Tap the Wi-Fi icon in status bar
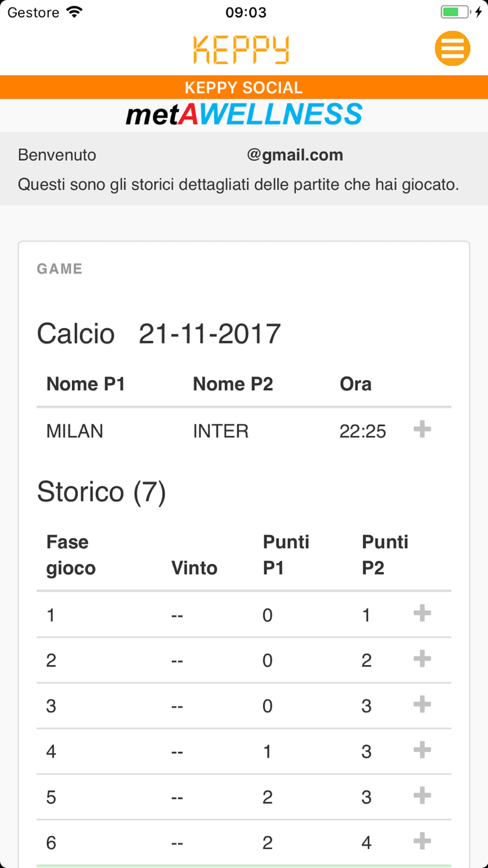 click(x=75, y=12)
